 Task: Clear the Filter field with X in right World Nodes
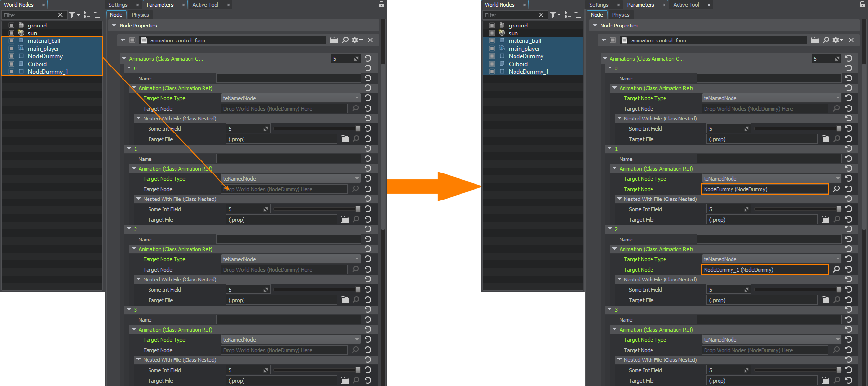coord(541,15)
